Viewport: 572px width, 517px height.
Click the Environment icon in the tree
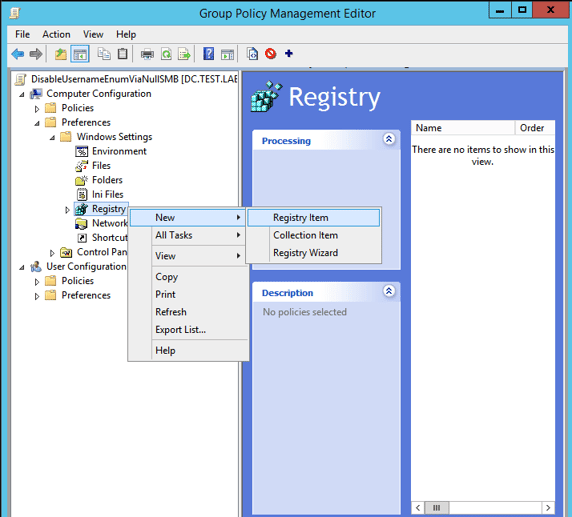[82, 151]
